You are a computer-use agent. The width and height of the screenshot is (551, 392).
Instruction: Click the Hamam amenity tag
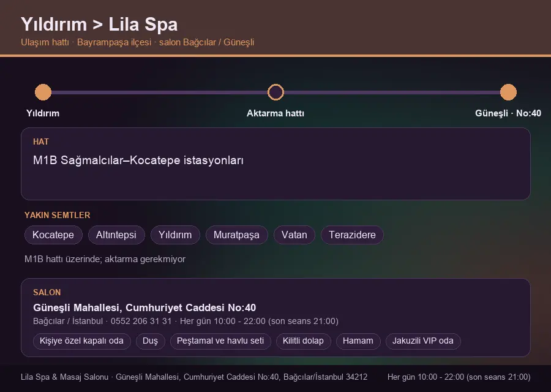pos(358,341)
